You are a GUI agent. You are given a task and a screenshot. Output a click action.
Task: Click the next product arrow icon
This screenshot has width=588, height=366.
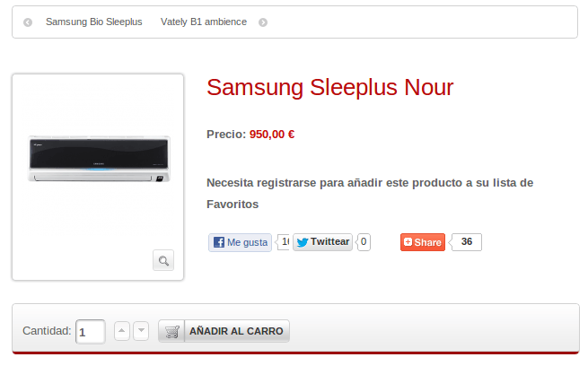263,22
